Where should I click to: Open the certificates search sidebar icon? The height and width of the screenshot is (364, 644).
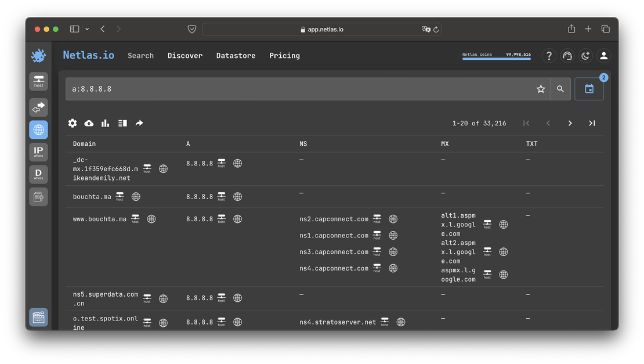click(38, 197)
